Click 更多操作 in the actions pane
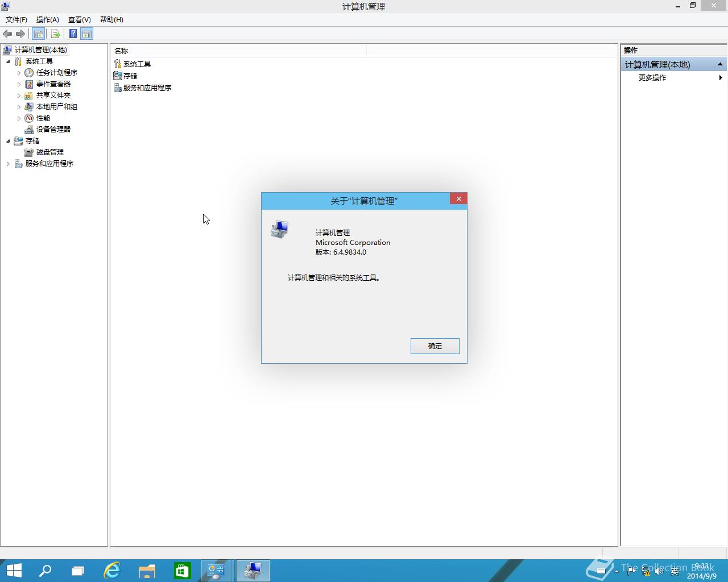This screenshot has height=582, width=728. coord(652,78)
